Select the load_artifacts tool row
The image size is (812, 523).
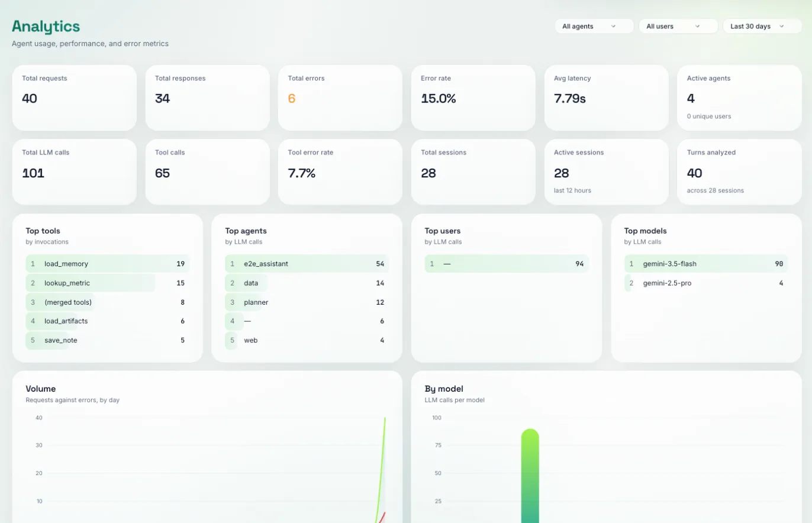[108, 321]
